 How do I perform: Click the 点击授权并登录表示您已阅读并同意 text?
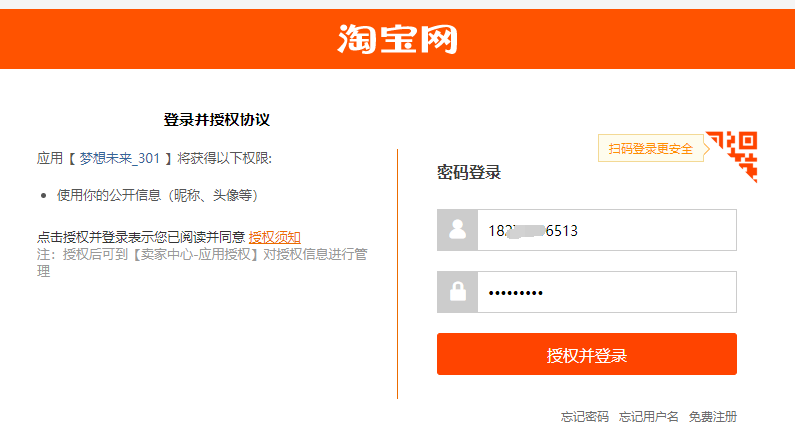coord(141,237)
